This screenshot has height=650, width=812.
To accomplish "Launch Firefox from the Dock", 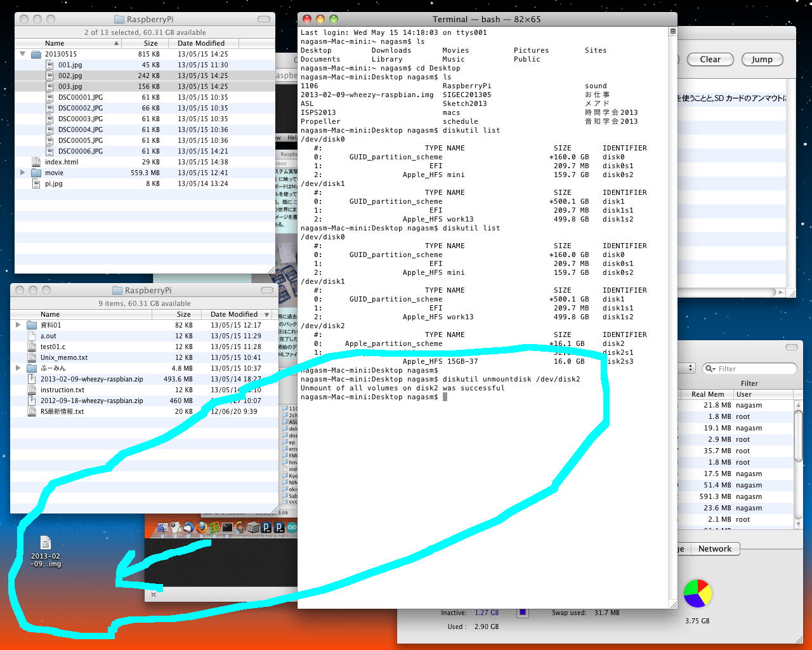I will pyautogui.click(x=201, y=527).
